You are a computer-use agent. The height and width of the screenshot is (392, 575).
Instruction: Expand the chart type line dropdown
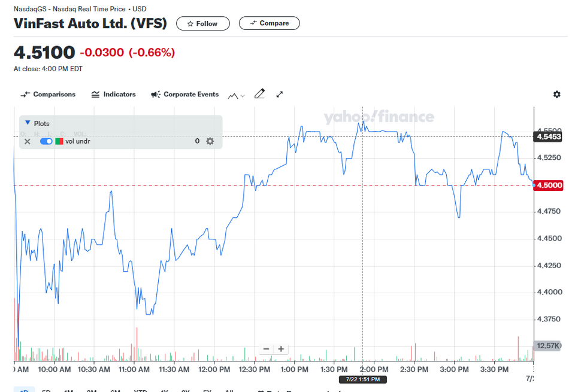(236, 96)
